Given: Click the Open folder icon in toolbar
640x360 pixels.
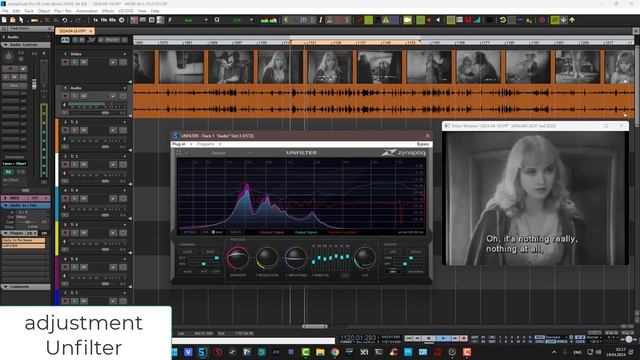Looking at the screenshot, I should click(13, 20).
